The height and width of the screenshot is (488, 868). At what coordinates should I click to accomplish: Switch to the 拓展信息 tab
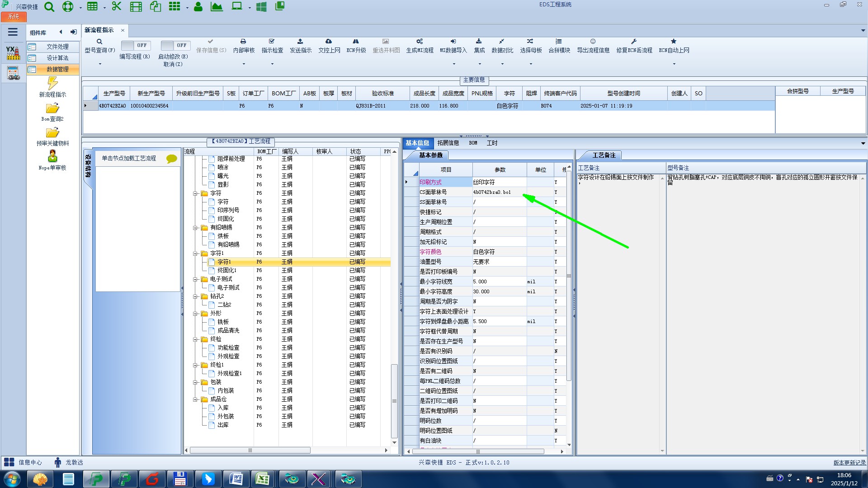448,143
